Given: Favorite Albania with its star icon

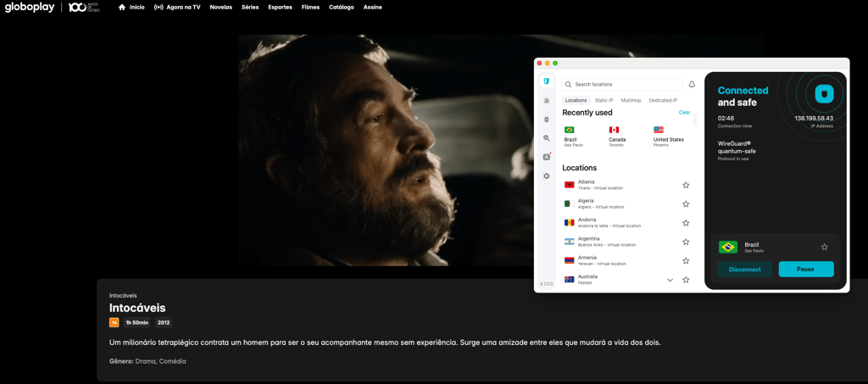Looking at the screenshot, I should click(x=686, y=186).
